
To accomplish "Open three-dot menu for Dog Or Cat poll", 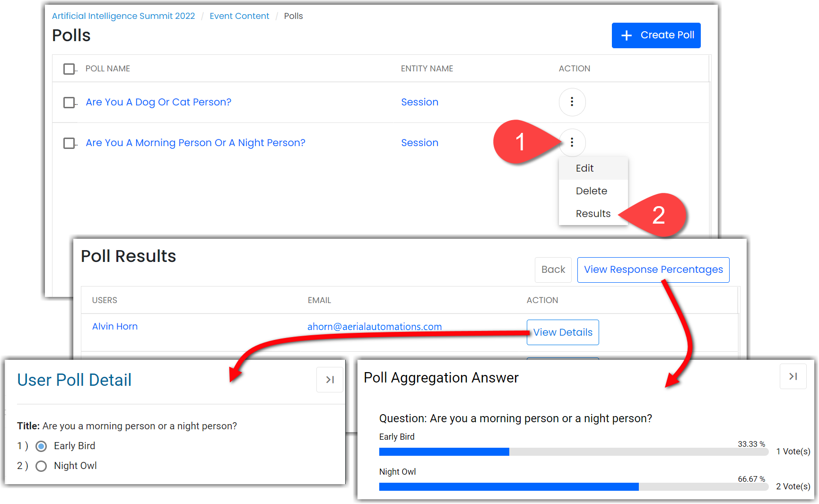I will [x=572, y=102].
